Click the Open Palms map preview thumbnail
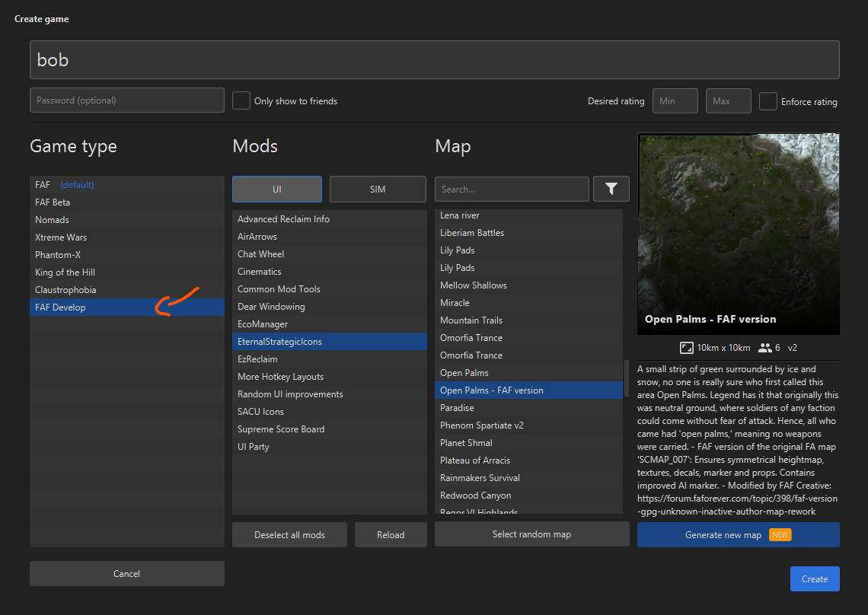This screenshot has width=868, height=615. [738, 234]
